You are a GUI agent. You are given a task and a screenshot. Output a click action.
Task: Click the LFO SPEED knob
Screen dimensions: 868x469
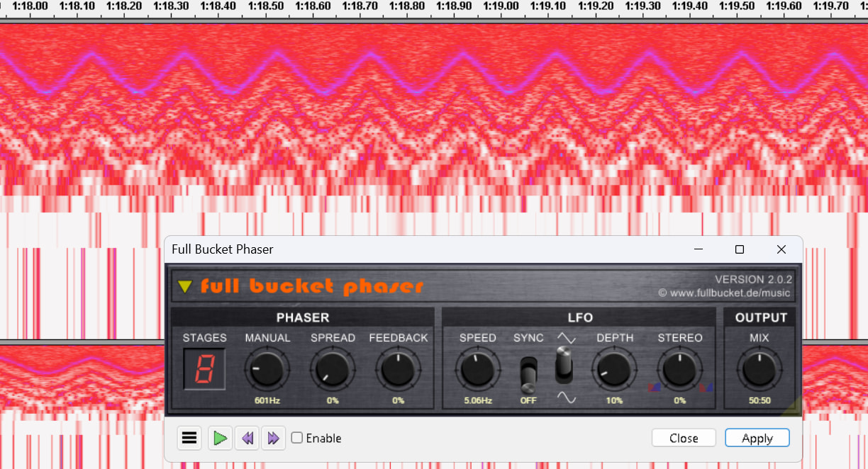coord(477,370)
